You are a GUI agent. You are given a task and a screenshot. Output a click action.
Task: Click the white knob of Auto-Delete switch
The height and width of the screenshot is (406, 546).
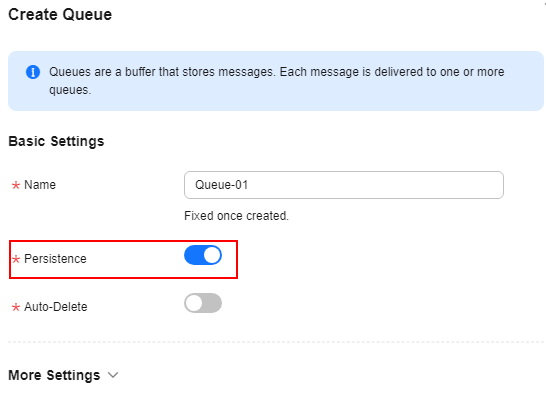[194, 303]
